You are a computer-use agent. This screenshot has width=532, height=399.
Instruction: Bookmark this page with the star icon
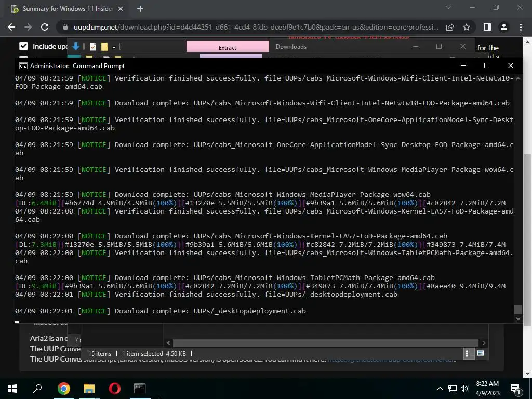coord(467,27)
